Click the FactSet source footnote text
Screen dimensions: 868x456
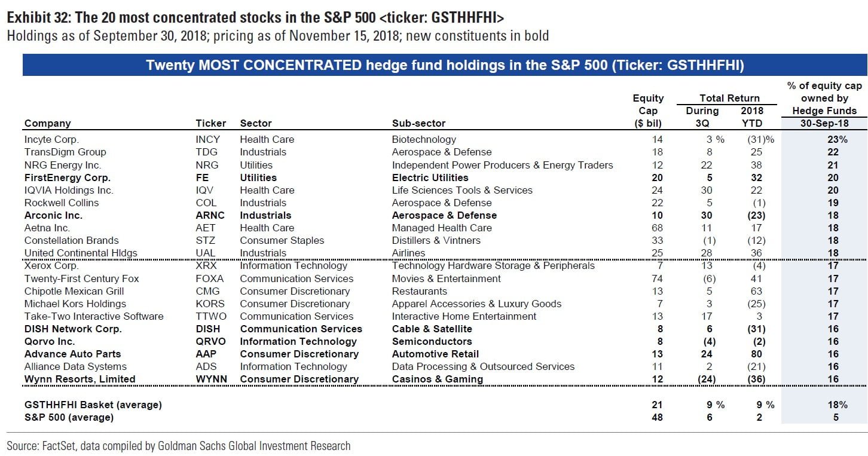coord(178,446)
